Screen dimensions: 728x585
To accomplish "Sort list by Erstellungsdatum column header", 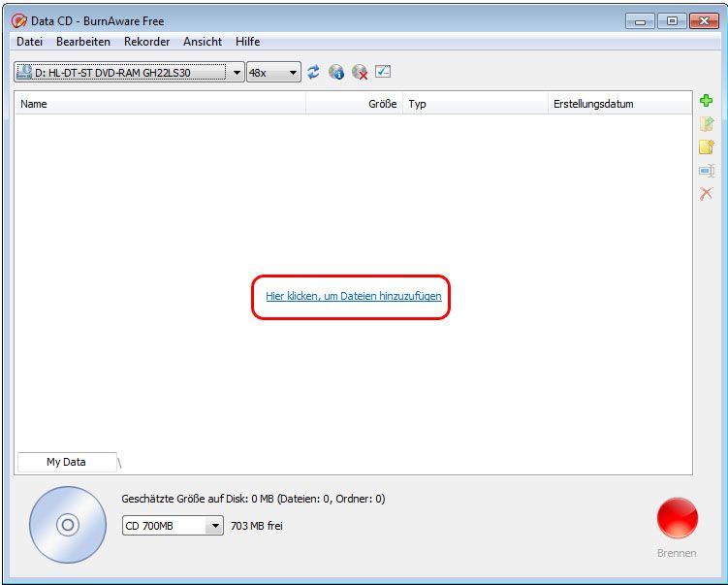I will coord(592,104).
